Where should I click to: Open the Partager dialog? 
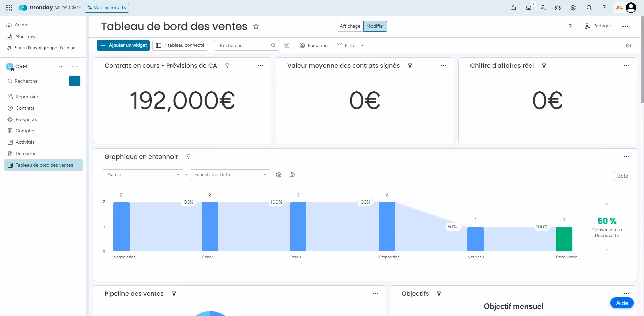[597, 26]
